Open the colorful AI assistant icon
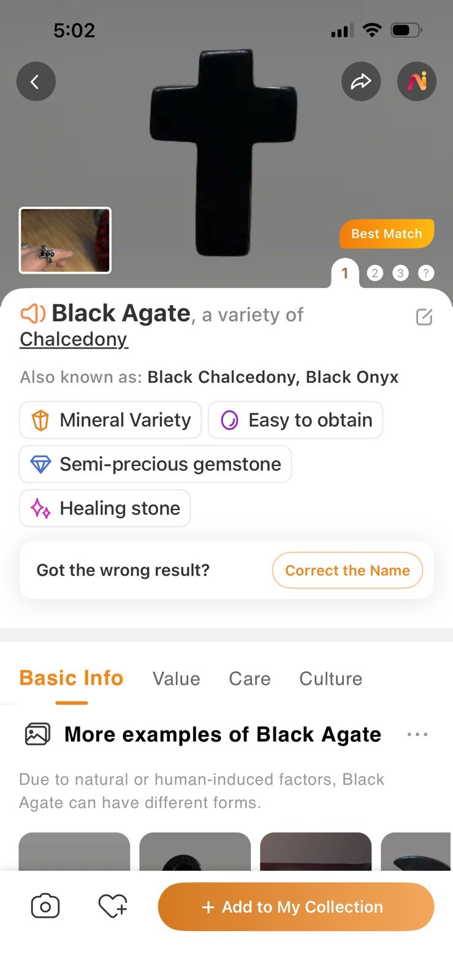 click(x=417, y=81)
